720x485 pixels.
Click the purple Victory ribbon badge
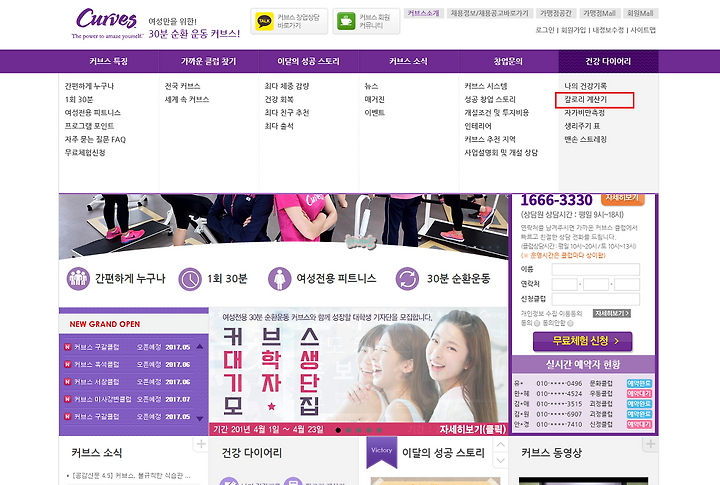382,452
